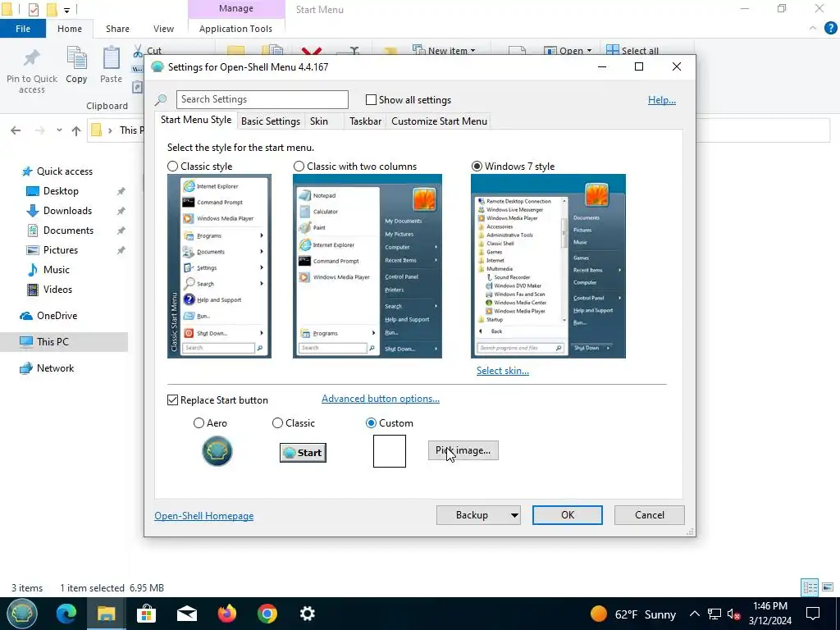Open the Taskbar tab
840x630 pixels.
pyautogui.click(x=365, y=121)
